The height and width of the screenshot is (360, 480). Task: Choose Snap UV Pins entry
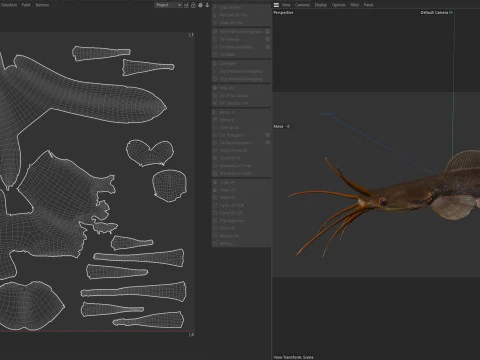(241, 7)
